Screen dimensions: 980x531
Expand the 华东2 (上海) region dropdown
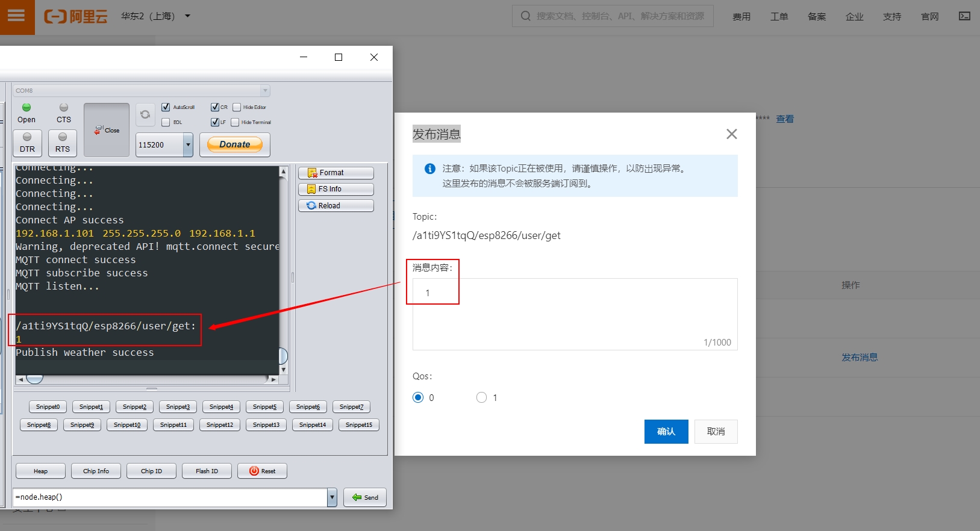point(155,16)
